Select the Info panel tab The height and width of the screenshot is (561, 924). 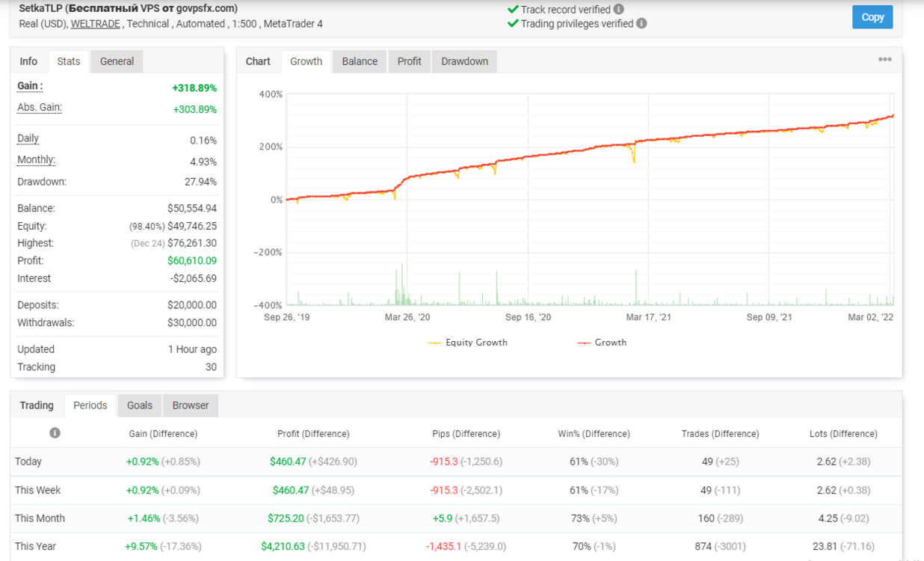click(x=28, y=61)
